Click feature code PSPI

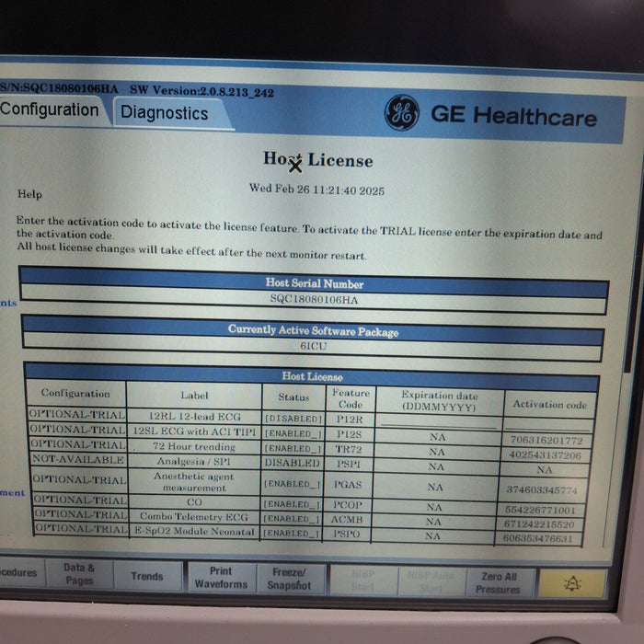pyautogui.click(x=349, y=464)
